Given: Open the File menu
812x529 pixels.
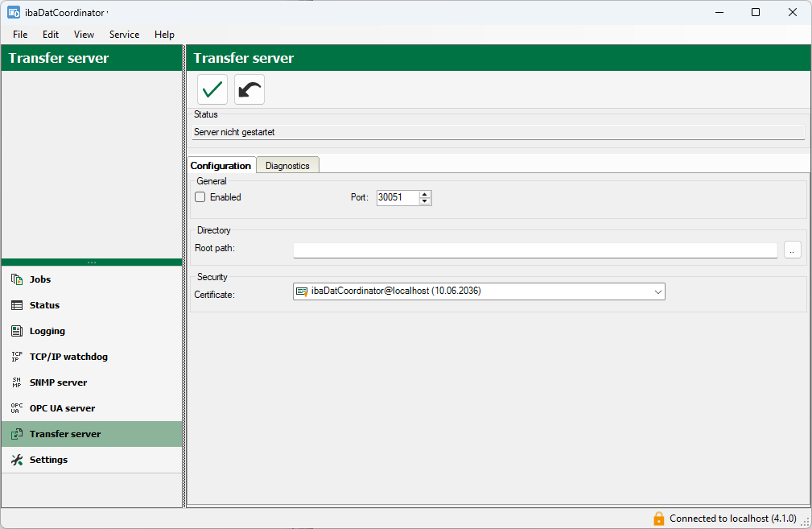Looking at the screenshot, I should [x=20, y=35].
